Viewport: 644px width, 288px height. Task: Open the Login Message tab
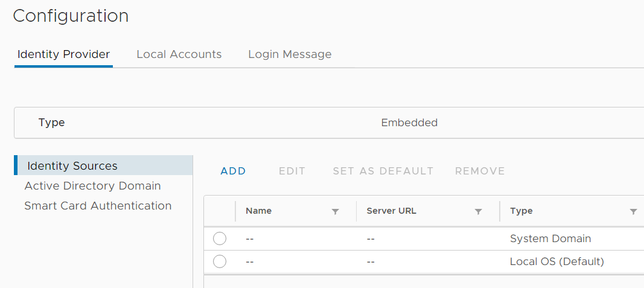290,54
